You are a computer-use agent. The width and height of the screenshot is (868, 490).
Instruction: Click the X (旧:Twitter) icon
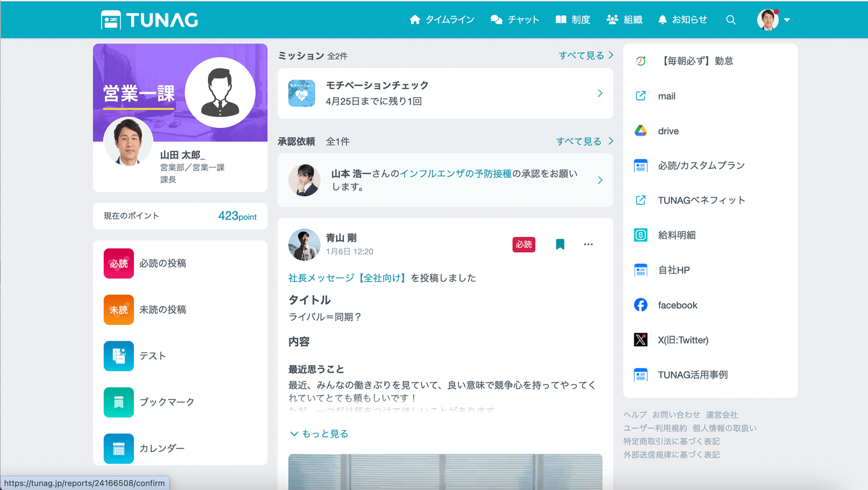pyautogui.click(x=641, y=340)
